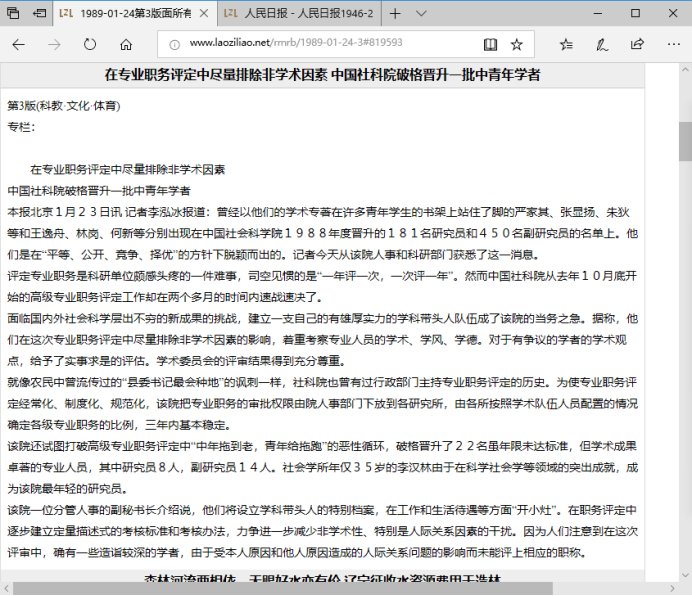Show site information icon in address bar
Screen dimensions: 692x596
tap(174, 44)
